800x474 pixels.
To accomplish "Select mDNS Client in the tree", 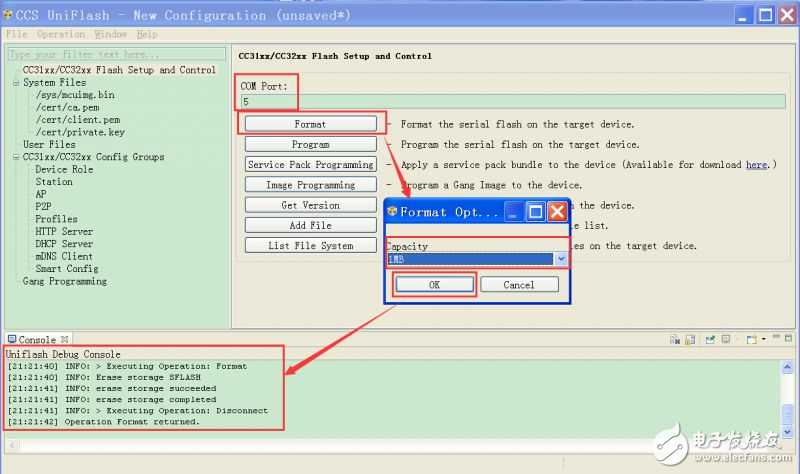I will (x=64, y=256).
